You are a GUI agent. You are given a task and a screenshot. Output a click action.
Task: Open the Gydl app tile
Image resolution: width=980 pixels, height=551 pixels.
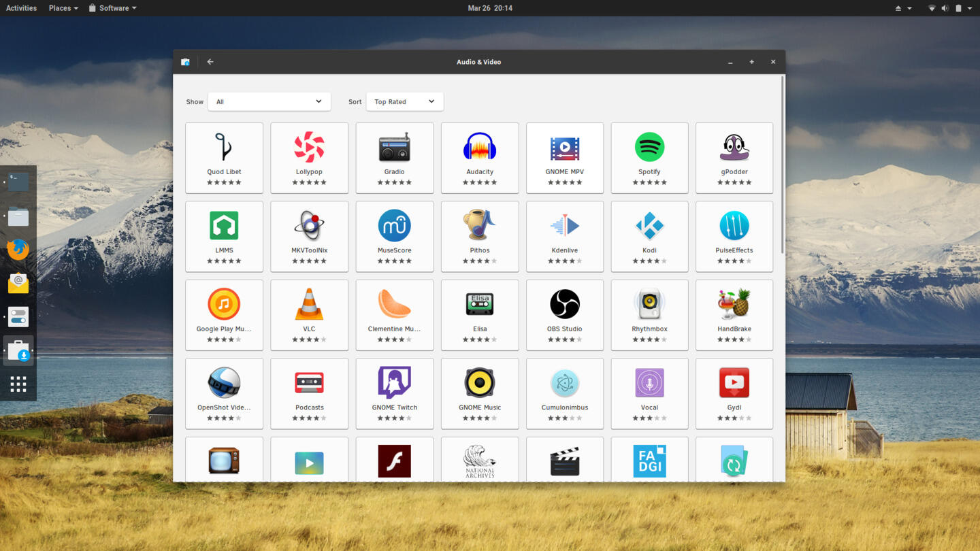[734, 393]
